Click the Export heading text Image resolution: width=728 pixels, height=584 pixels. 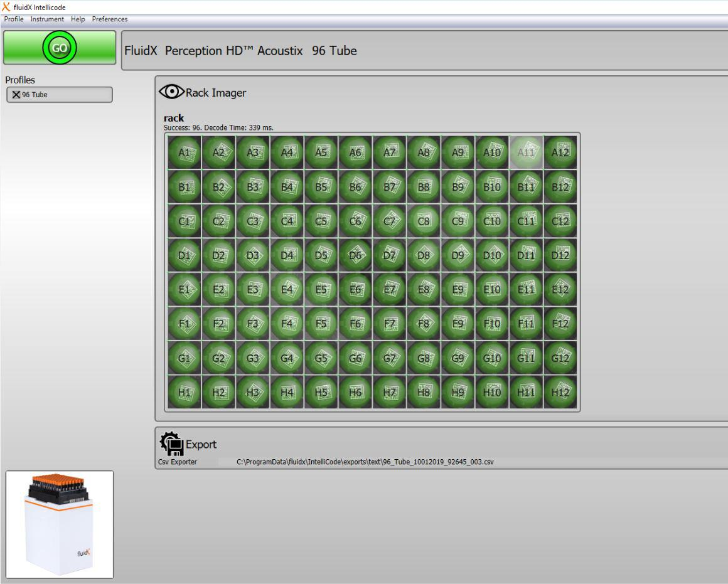201,444
